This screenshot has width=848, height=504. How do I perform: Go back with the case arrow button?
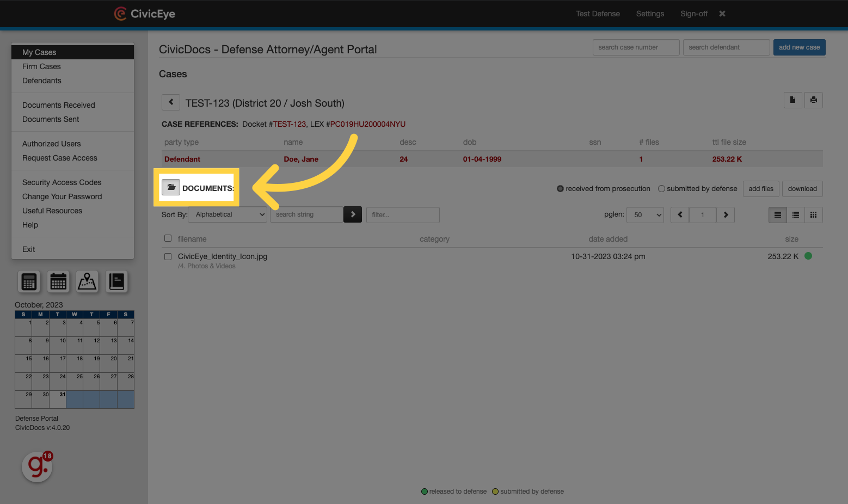pyautogui.click(x=171, y=102)
